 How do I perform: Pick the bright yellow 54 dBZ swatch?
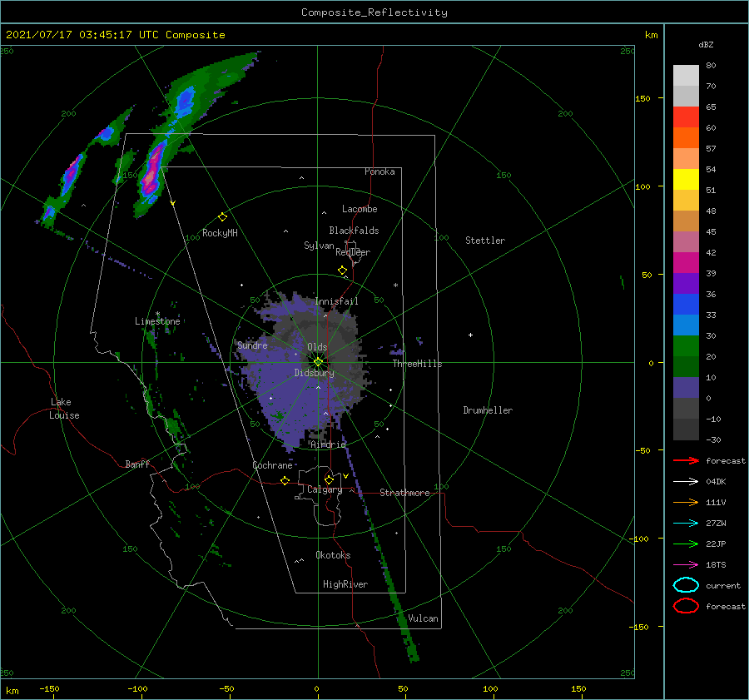[x=686, y=179]
